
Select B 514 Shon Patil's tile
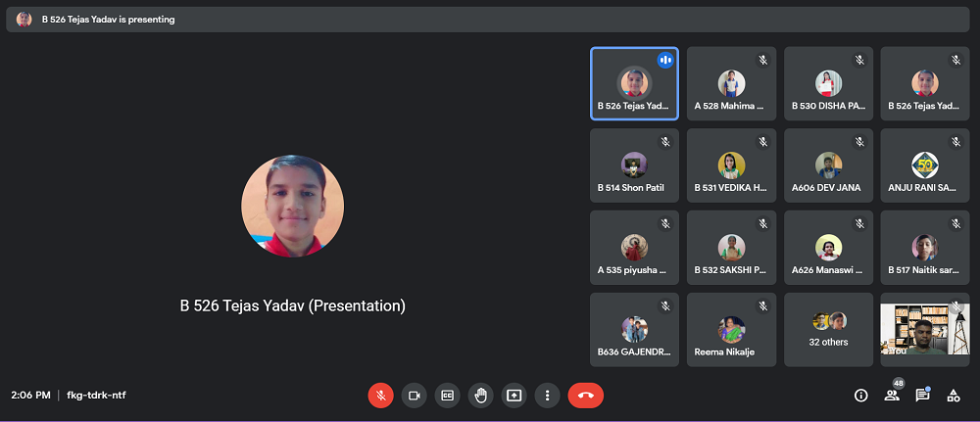[x=634, y=165]
